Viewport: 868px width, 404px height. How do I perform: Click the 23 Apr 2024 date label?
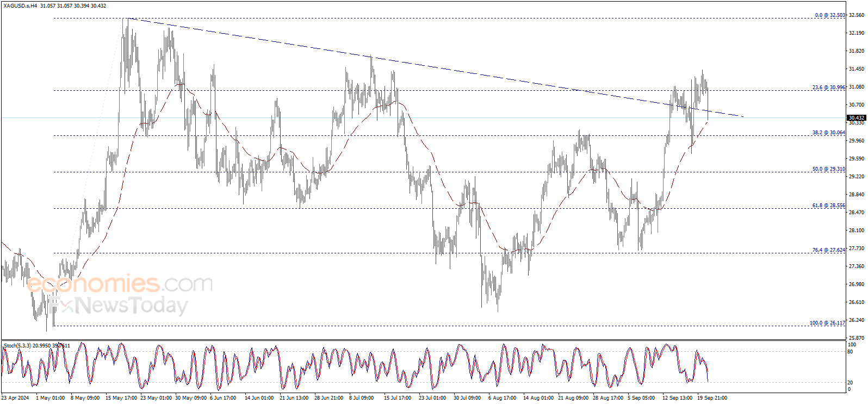point(15,398)
